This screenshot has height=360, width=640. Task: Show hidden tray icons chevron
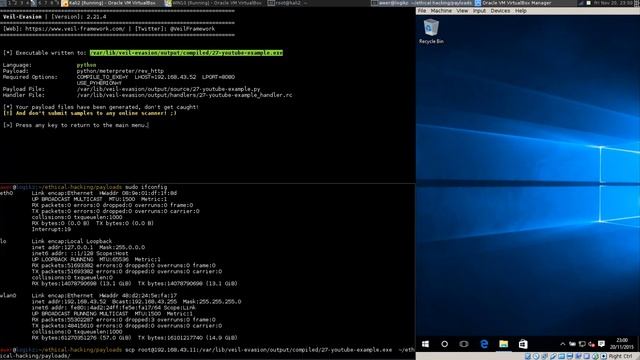(x=562, y=344)
